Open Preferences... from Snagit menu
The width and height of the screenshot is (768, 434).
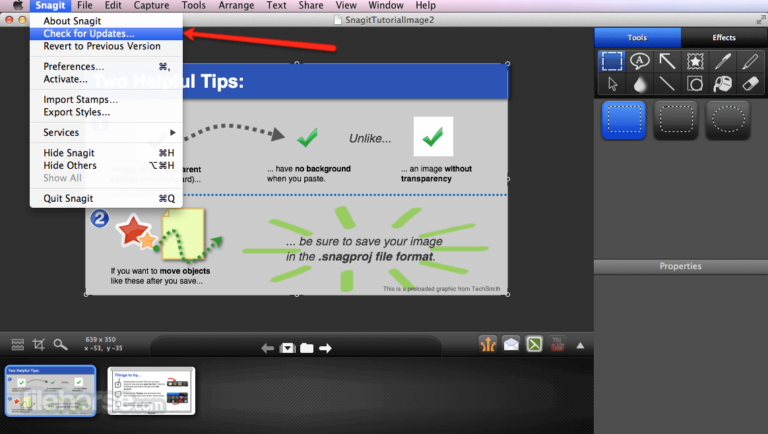[106, 66]
